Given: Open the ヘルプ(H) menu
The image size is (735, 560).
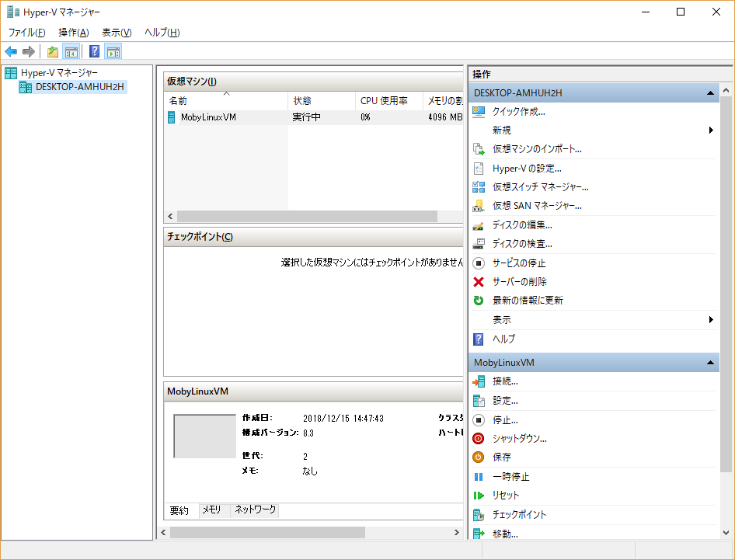Looking at the screenshot, I should point(162,33).
